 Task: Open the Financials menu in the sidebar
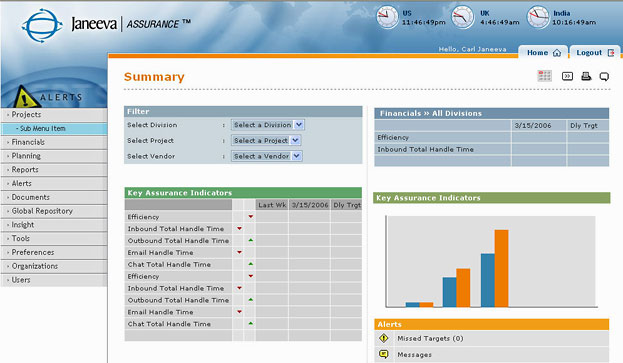(54, 142)
